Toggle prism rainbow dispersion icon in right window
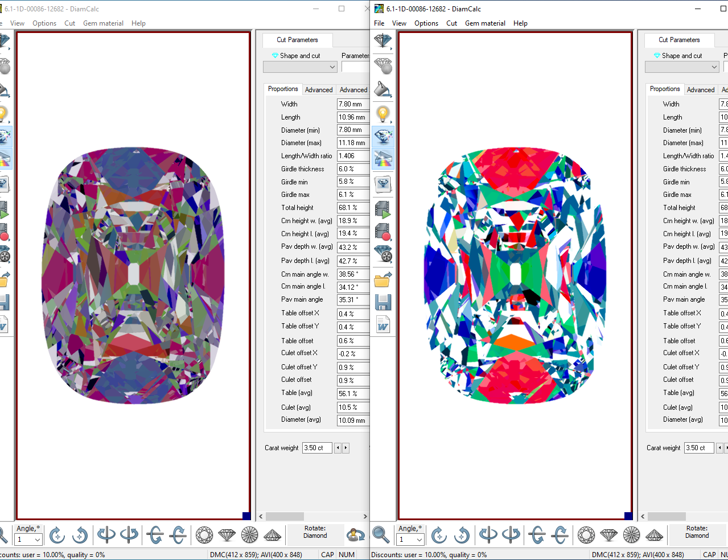 (383, 159)
